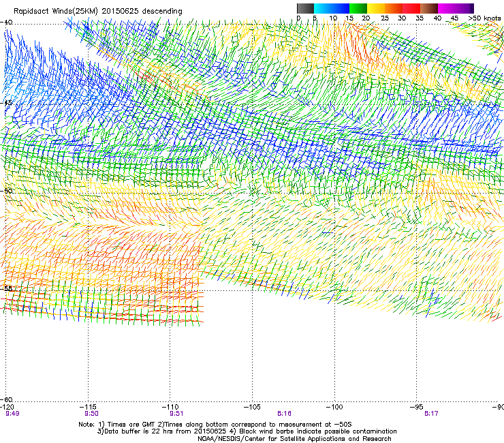504x443 pixels.
Task: Click the purple 8:17 pass time
Action: (x=431, y=414)
